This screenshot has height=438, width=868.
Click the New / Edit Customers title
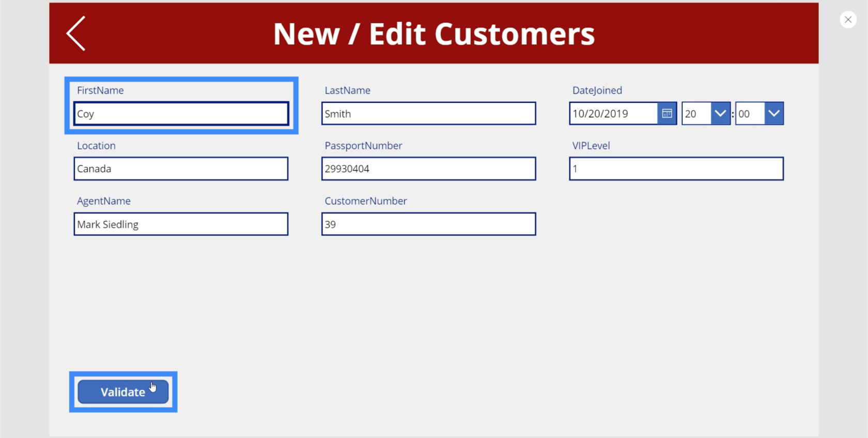coord(434,34)
